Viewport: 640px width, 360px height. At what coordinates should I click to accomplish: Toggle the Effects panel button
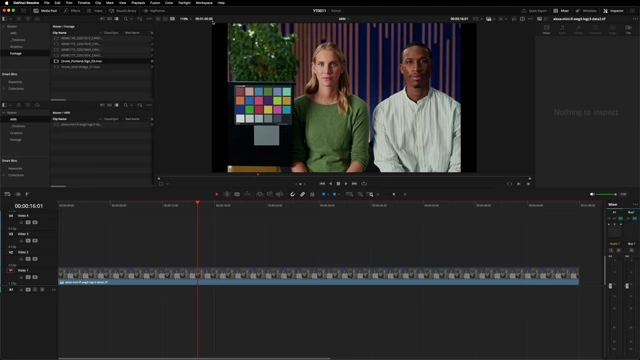(x=72, y=11)
